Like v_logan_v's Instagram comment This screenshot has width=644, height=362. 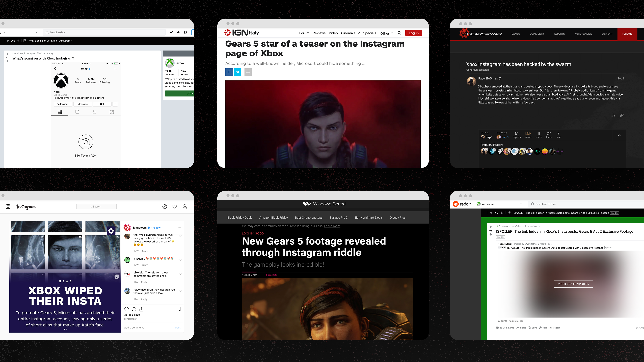180,260
